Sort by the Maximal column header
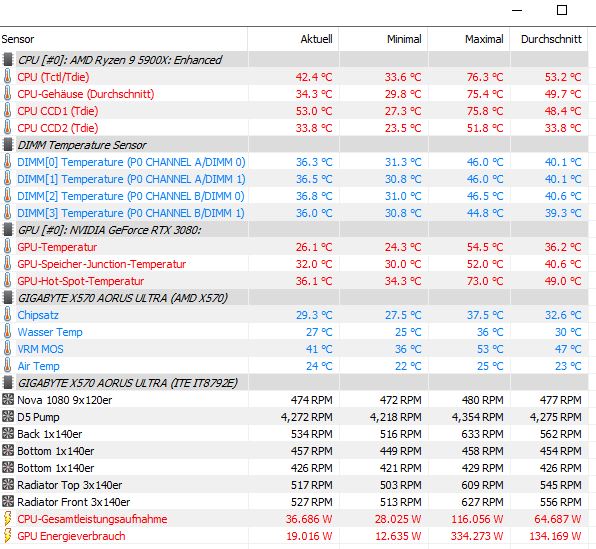 pyautogui.click(x=469, y=39)
